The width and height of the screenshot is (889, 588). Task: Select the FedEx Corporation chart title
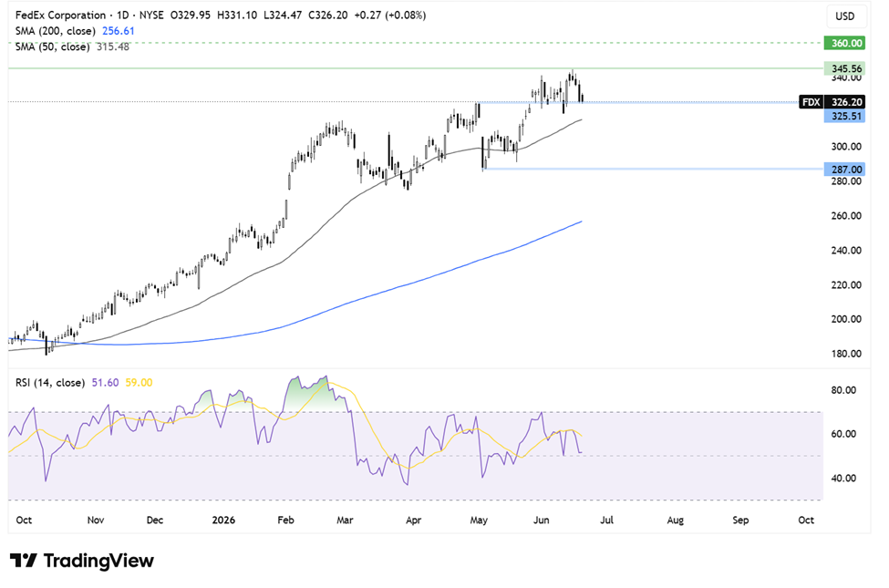tap(61, 15)
